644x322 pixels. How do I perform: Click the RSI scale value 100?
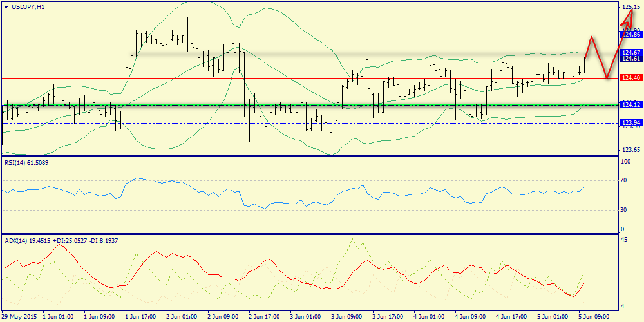point(627,162)
